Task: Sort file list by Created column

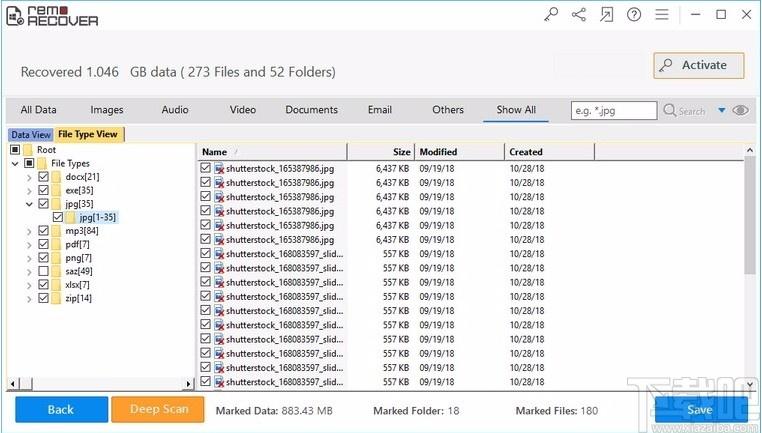Action: [550, 152]
